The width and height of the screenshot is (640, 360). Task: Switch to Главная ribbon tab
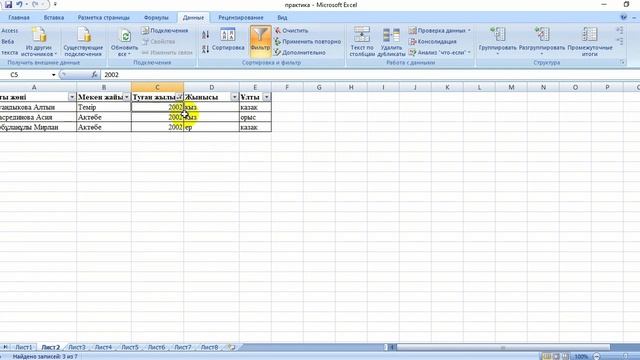point(19,18)
